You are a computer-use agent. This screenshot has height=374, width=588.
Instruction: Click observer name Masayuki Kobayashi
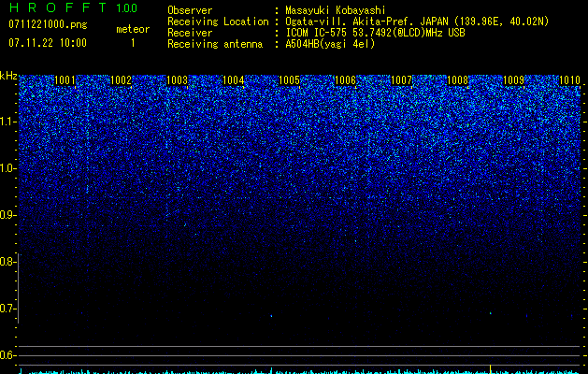pyautogui.click(x=336, y=10)
